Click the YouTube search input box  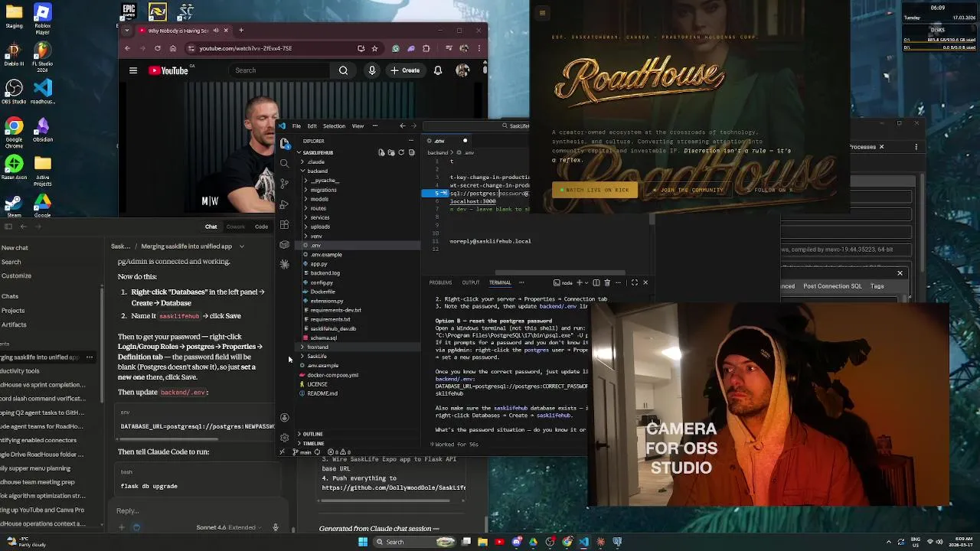coord(279,70)
